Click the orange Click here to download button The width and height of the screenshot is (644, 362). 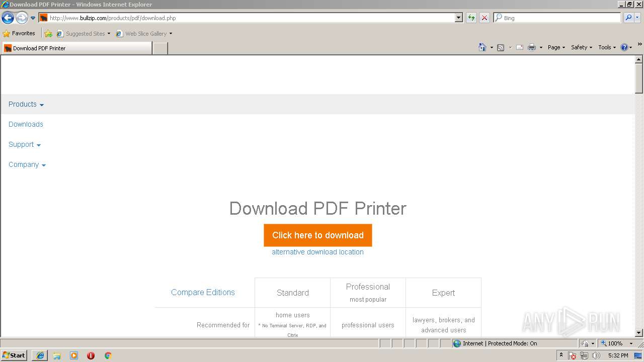[318, 235]
